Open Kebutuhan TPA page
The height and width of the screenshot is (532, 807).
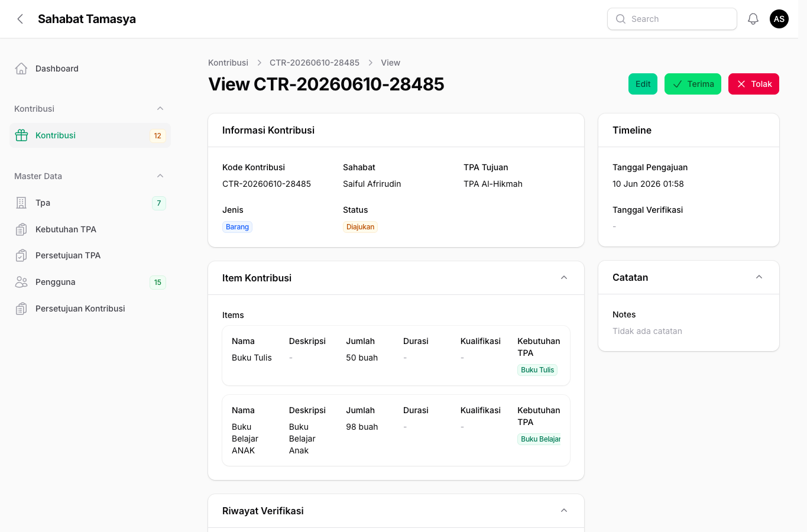point(90,229)
